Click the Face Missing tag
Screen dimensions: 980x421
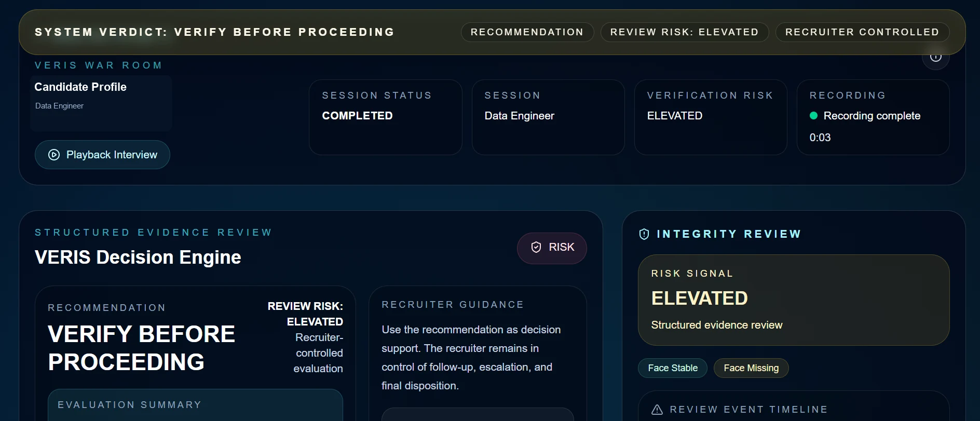[751, 368]
